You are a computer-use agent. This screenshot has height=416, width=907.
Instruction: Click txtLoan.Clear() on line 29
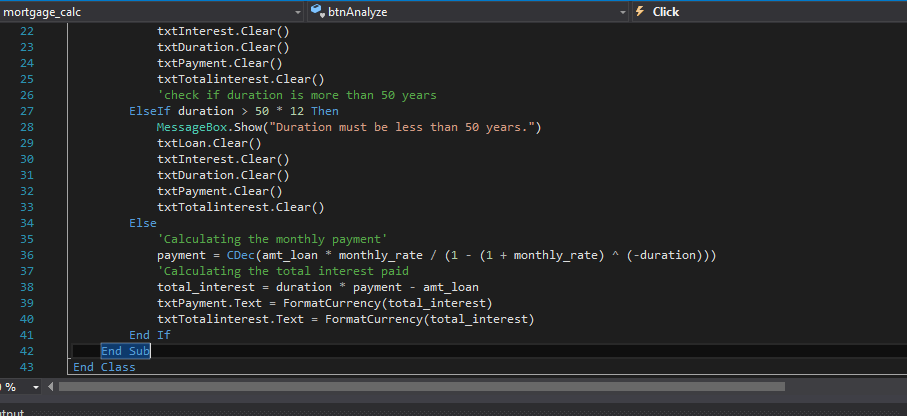pyautogui.click(x=209, y=143)
